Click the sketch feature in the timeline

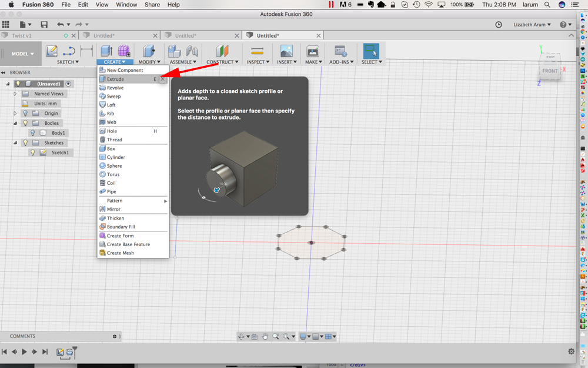coord(59,352)
